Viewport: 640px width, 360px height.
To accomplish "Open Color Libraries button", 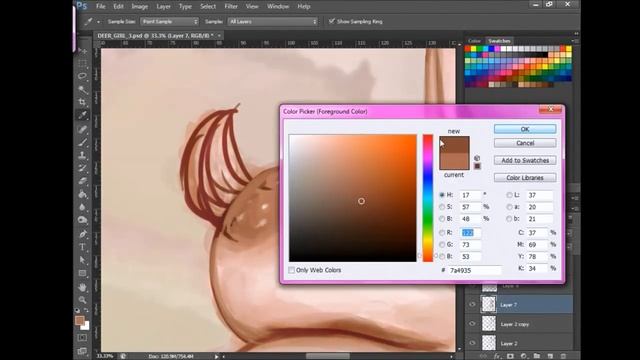I will [x=525, y=178].
